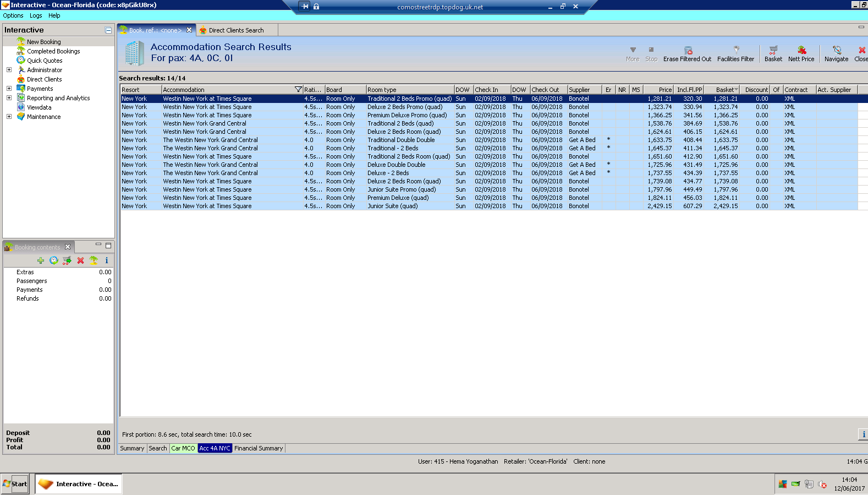Sort by the Check In column header
This screenshot has width=868, height=495.
pos(492,90)
